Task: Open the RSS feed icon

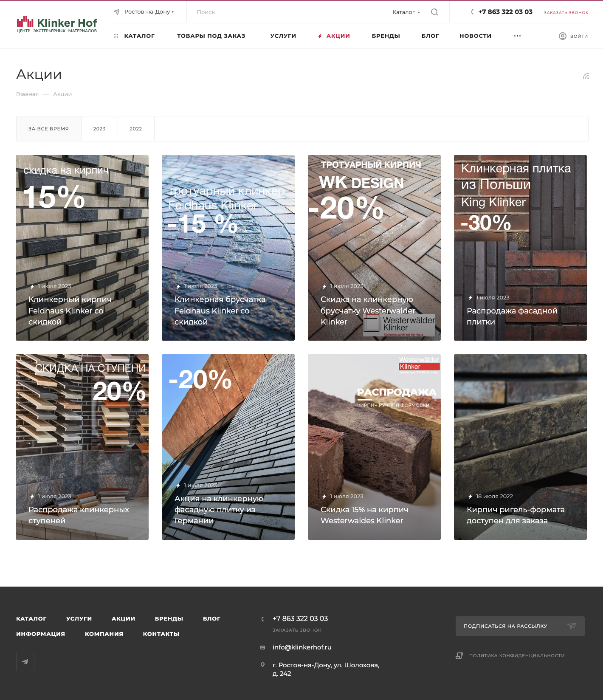Action: pos(586,76)
